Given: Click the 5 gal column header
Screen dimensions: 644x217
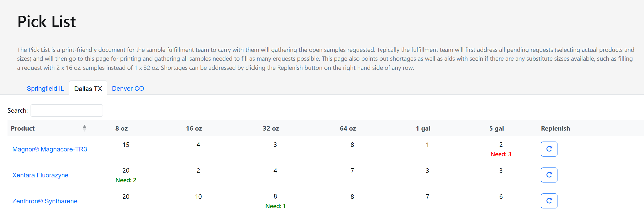Looking at the screenshot, I should (x=496, y=128).
